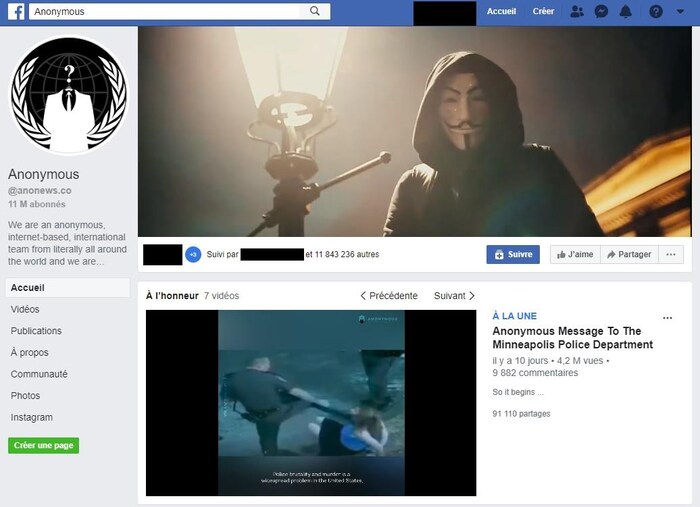Play the featured Minneapolis police video
Screen dimensions: 700x507
tap(311, 403)
